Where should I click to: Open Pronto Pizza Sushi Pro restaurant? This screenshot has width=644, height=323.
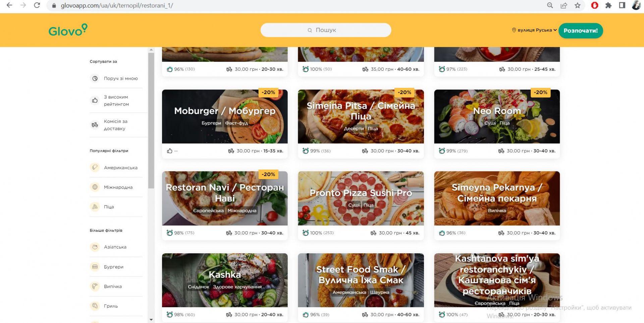361,206
